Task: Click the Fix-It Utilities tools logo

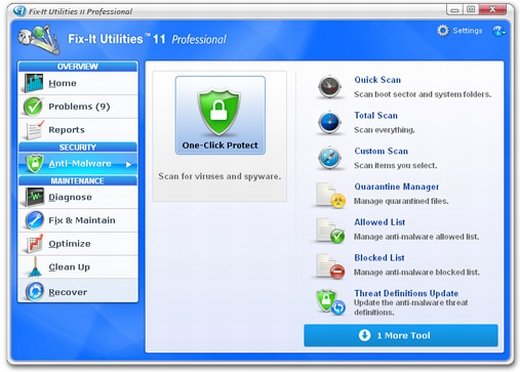Action: (39, 39)
